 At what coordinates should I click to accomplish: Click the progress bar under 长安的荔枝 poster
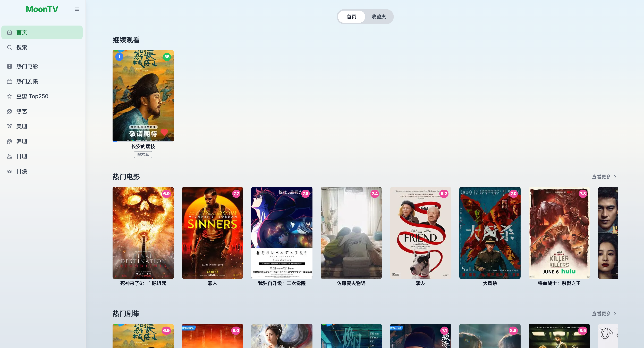pos(143,141)
